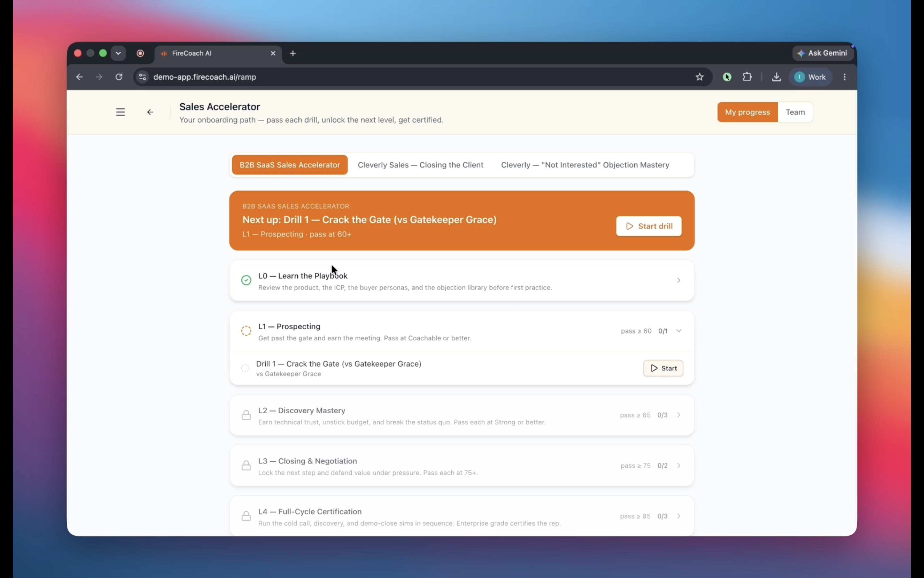Image resolution: width=924 pixels, height=578 pixels.
Task: Click the browser forward button
Action: pyautogui.click(x=99, y=77)
